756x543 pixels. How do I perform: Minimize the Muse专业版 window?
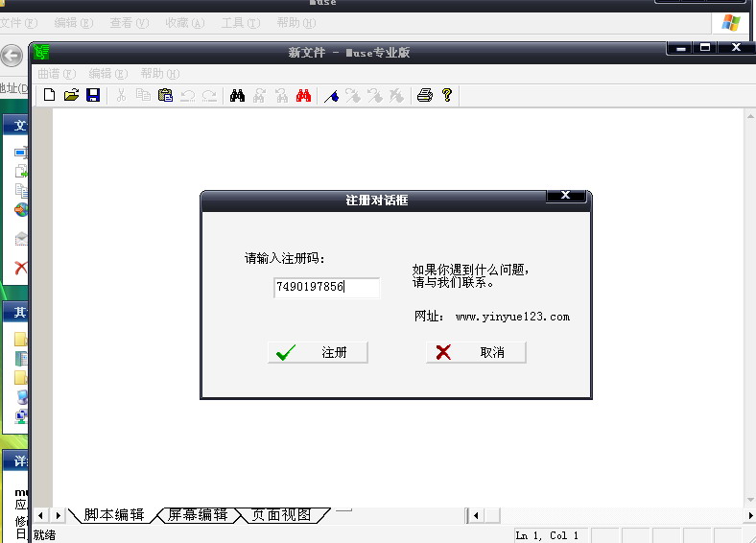[681, 48]
